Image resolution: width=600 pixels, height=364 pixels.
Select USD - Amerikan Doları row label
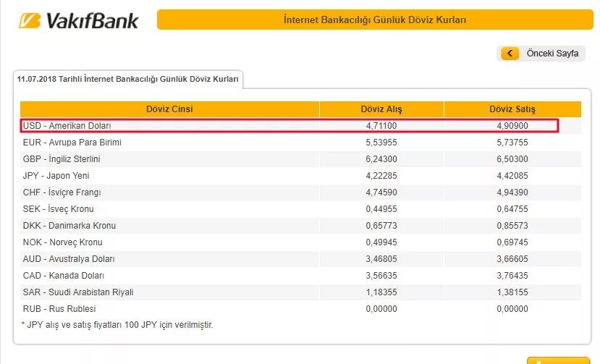tap(67, 125)
